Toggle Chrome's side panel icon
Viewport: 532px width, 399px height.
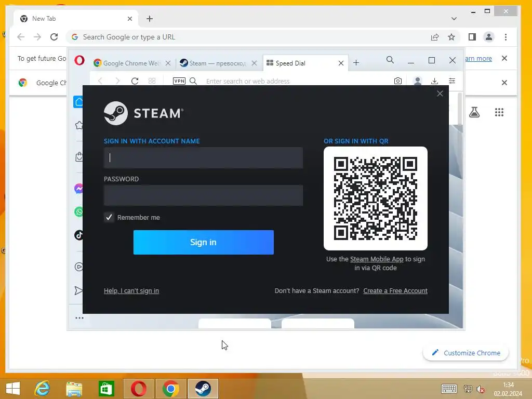[x=472, y=37]
